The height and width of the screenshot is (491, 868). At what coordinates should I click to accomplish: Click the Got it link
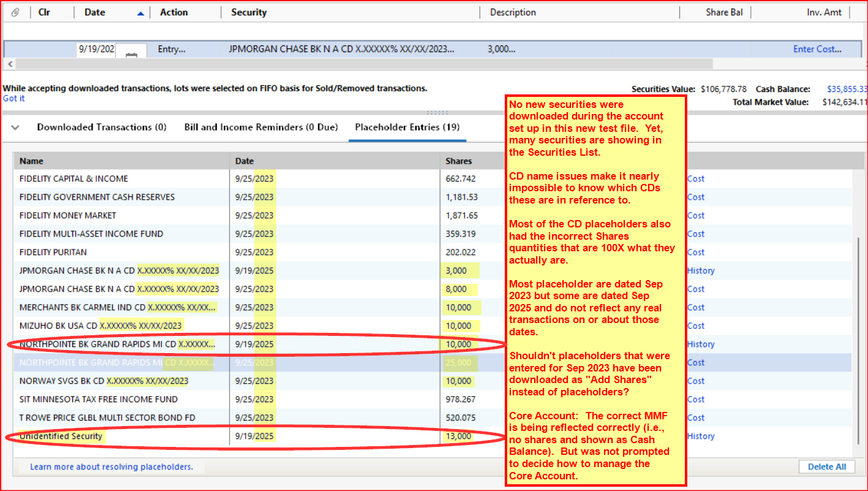(13, 99)
